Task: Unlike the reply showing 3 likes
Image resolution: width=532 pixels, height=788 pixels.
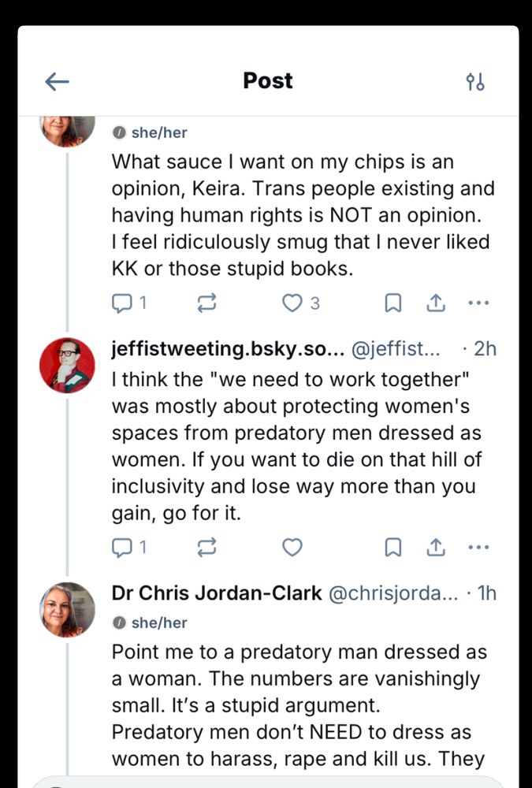Action: tap(292, 303)
